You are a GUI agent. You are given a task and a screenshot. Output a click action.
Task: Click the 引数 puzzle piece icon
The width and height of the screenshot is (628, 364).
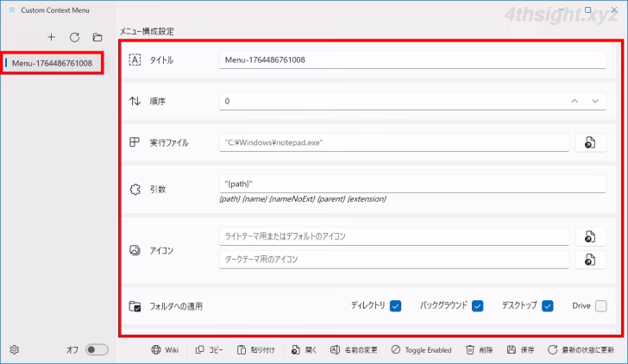pos(135,189)
